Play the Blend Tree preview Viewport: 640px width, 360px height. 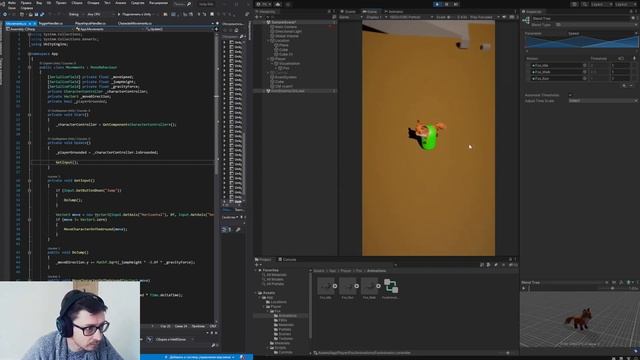(x=524, y=288)
